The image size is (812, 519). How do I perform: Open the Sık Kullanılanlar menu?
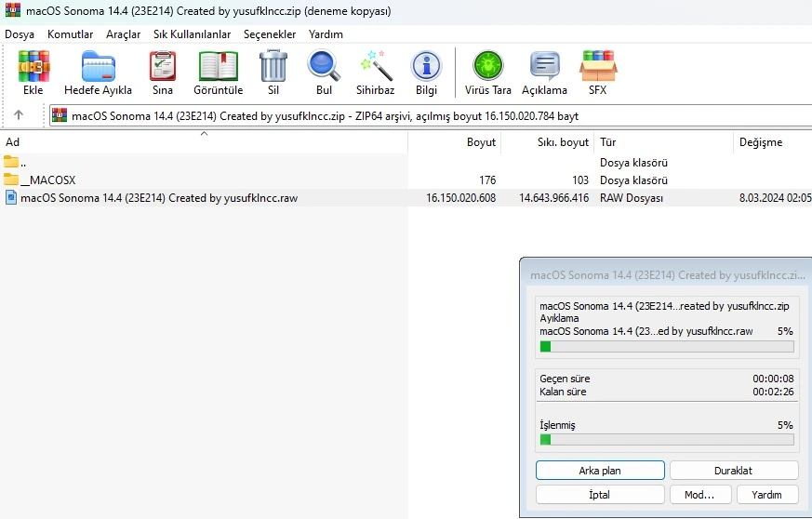click(193, 34)
